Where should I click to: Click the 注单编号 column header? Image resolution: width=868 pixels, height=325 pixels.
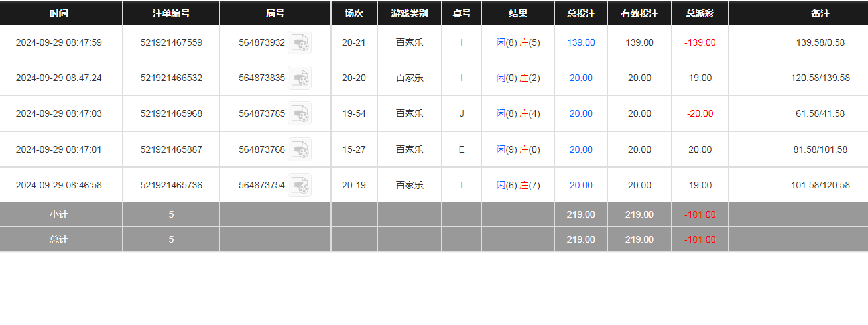[171, 13]
